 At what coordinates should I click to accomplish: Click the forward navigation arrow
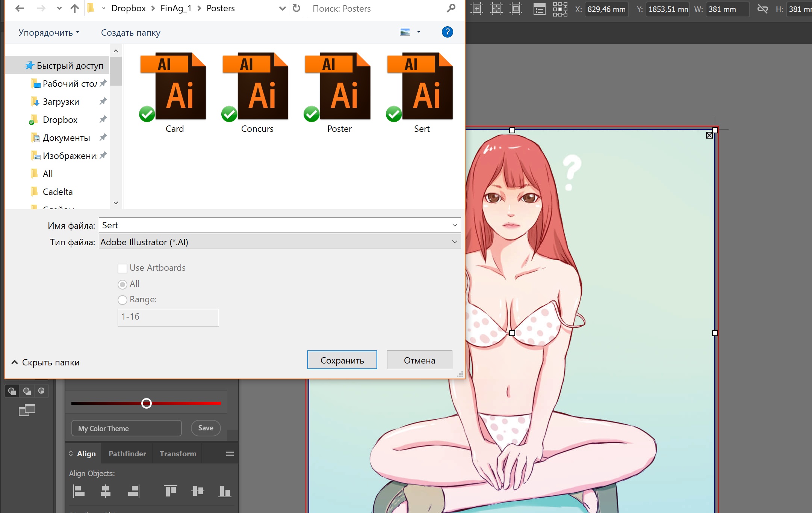41,8
